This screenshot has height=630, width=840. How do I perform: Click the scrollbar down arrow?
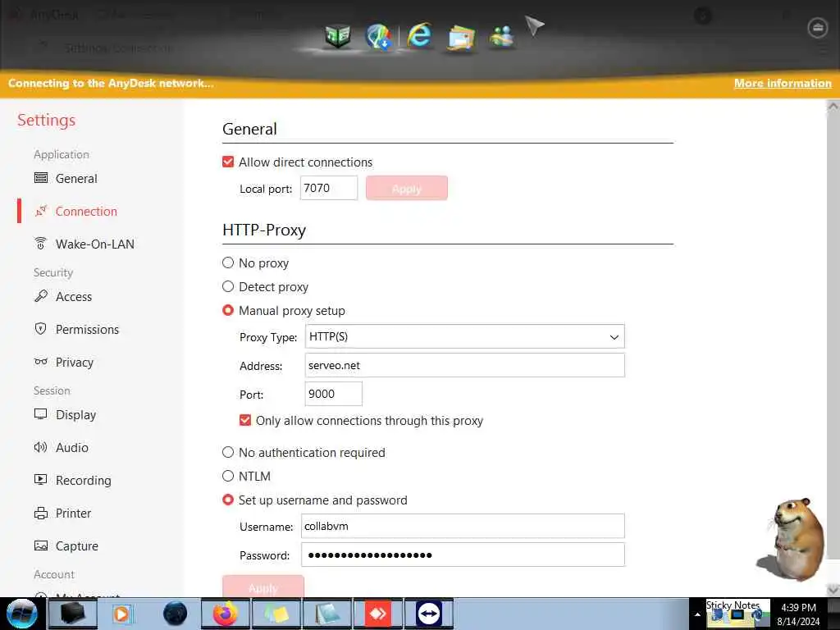(833, 590)
